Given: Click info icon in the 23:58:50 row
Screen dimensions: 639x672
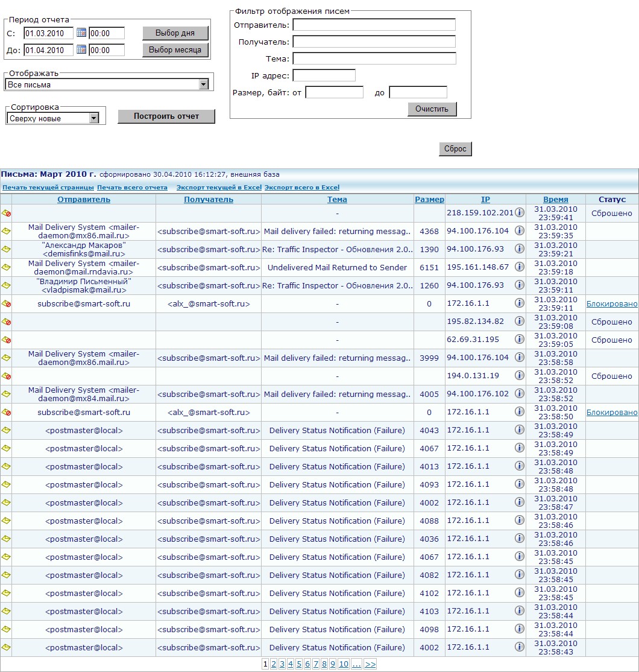Looking at the screenshot, I should click(520, 411).
